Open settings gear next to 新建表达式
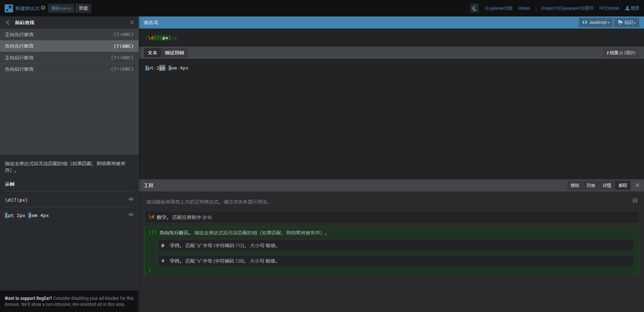 tap(43, 8)
